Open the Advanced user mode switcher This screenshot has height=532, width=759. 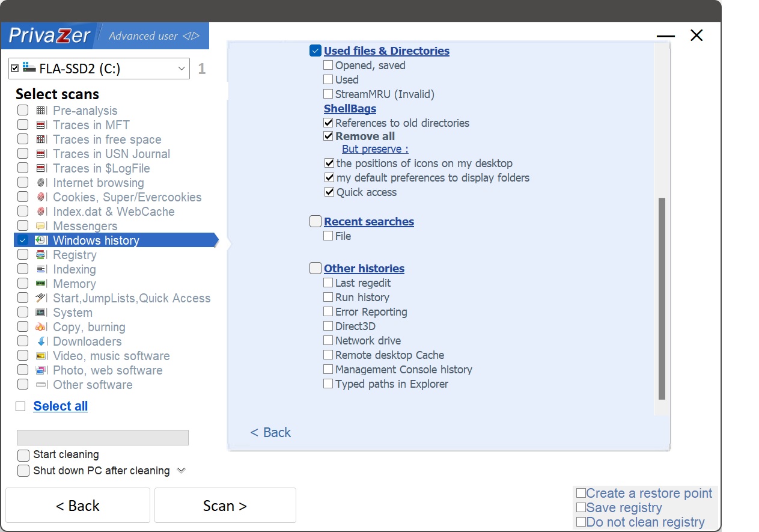click(x=154, y=36)
